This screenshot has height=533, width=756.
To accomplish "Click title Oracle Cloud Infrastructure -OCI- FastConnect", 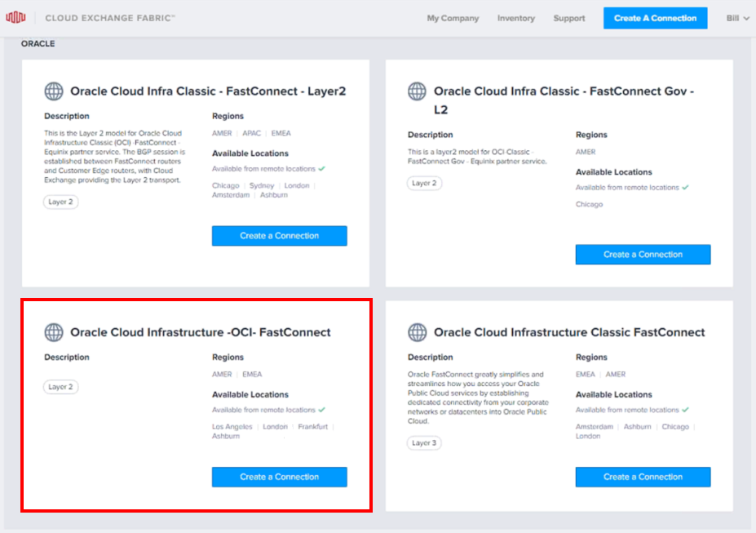I will 201,332.
